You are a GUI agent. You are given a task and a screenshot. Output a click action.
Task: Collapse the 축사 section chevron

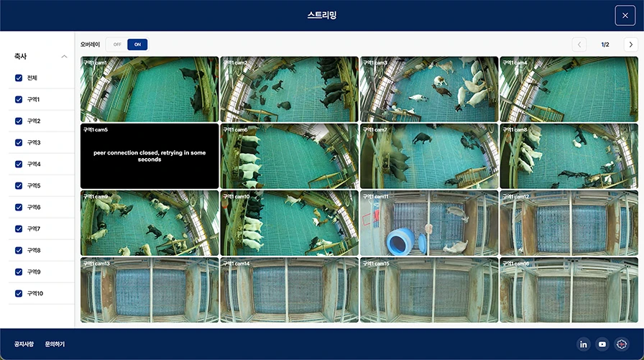tap(64, 56)
